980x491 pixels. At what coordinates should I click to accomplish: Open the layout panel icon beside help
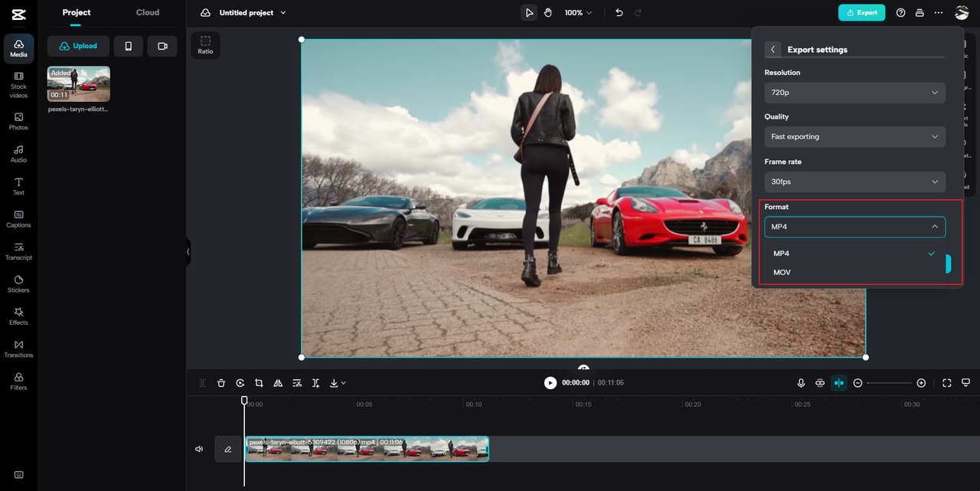920,13
